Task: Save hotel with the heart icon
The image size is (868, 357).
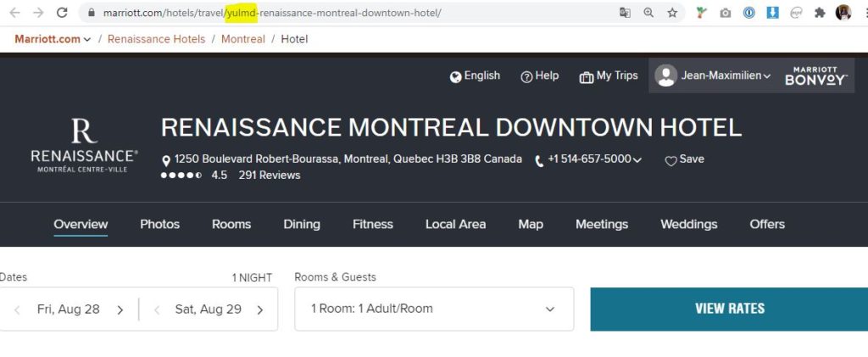Action: (x=670, y=160)
